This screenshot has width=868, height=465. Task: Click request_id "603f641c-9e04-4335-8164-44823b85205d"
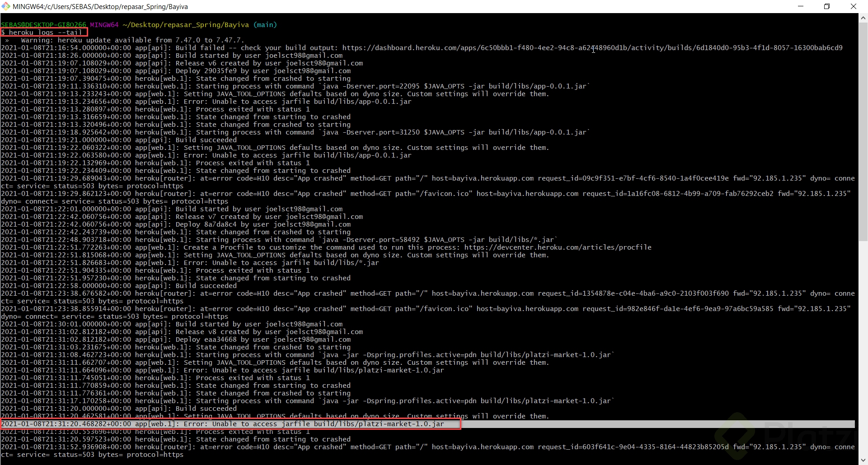tap(656, 447)
